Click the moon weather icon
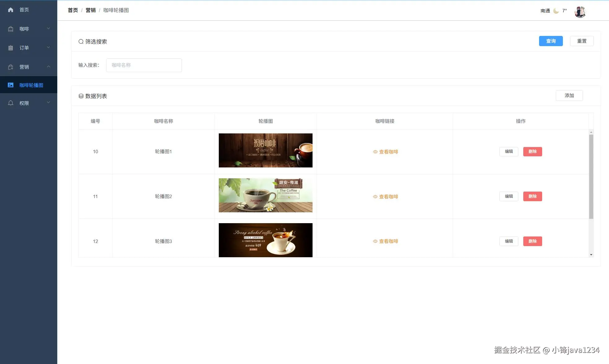Screen dimensions: 609x364 point(556,11)
